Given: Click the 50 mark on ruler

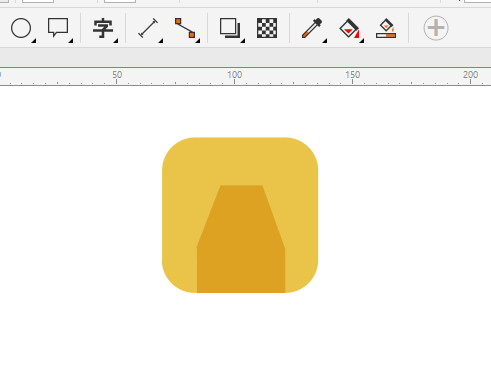Looking at the screenshot, I should (117, 75).
